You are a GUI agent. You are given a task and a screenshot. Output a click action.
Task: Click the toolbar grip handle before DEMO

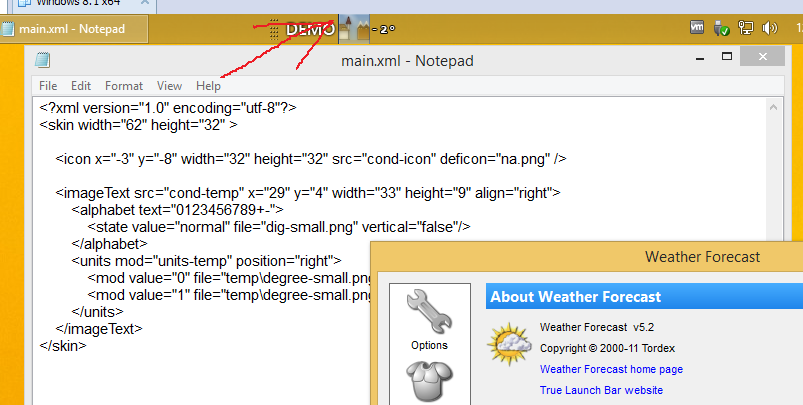click(274, 30)
